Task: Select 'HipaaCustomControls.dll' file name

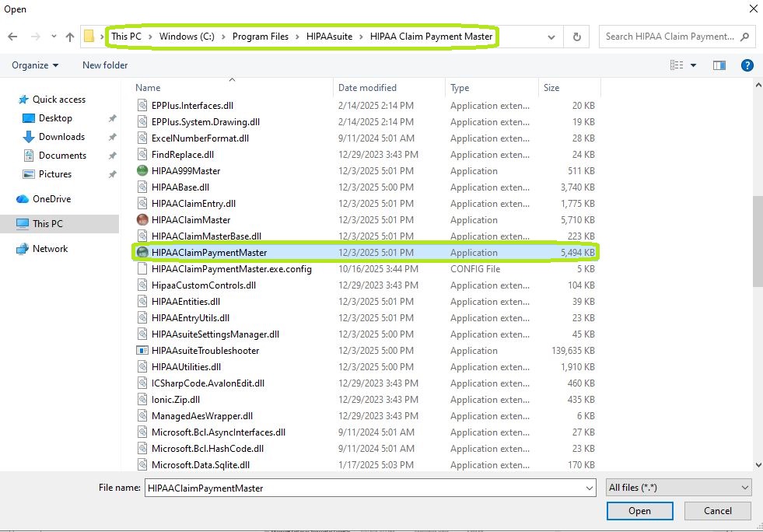Action: coord(204,285)
